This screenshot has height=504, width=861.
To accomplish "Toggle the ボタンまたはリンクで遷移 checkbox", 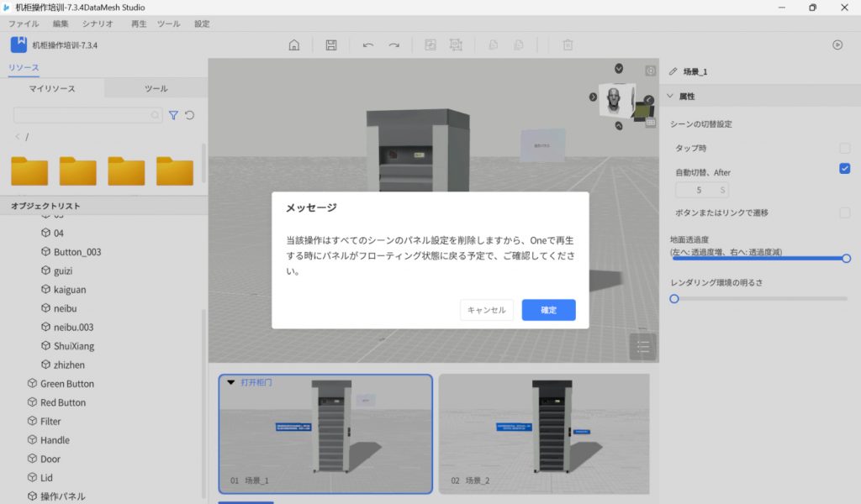I will [844, 213].
